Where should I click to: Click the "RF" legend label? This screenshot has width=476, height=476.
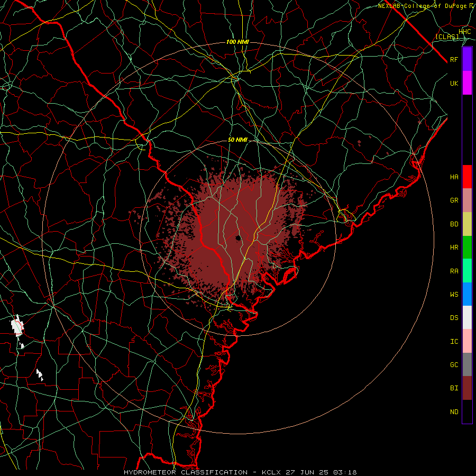[x=454, y=59]
